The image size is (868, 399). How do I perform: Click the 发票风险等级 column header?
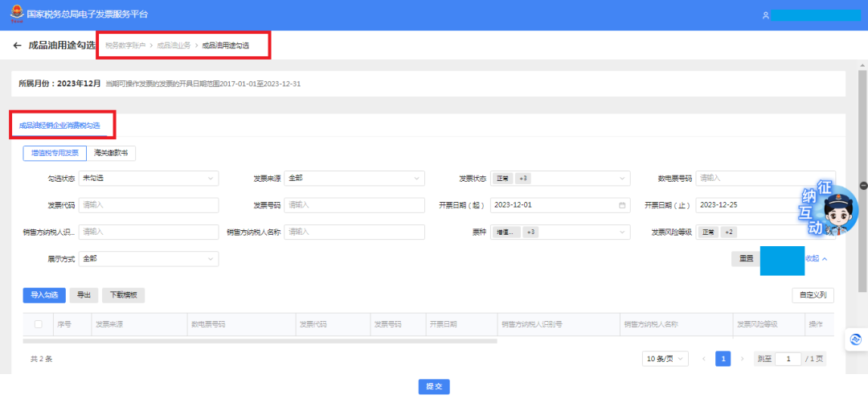click(x=757, y=324)
